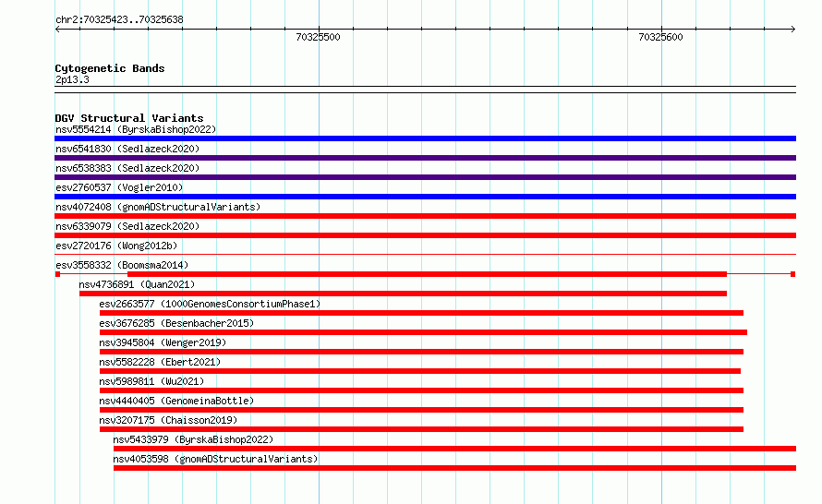
Task: Open nsv5582228 (Ebert2021) variant label
Action: [160, 362]
